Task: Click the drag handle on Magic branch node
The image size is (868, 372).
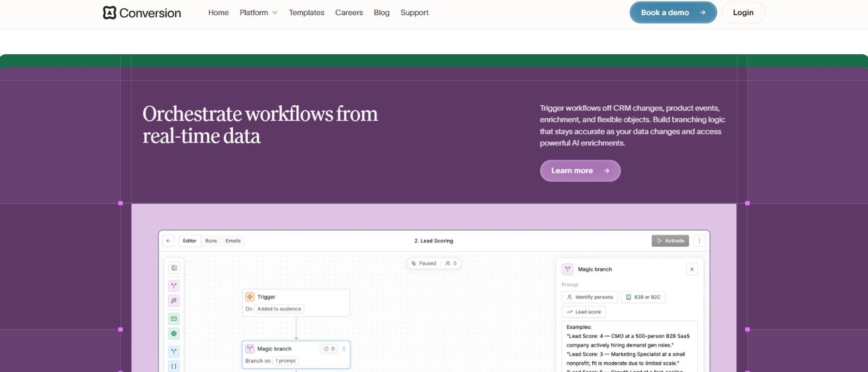Action: click(x=344, y=349)
